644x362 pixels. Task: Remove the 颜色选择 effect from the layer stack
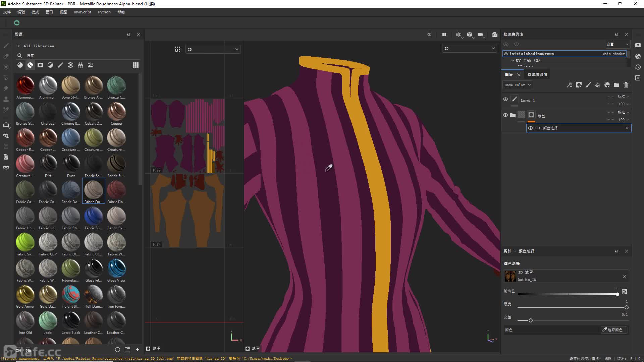point(627,128)
